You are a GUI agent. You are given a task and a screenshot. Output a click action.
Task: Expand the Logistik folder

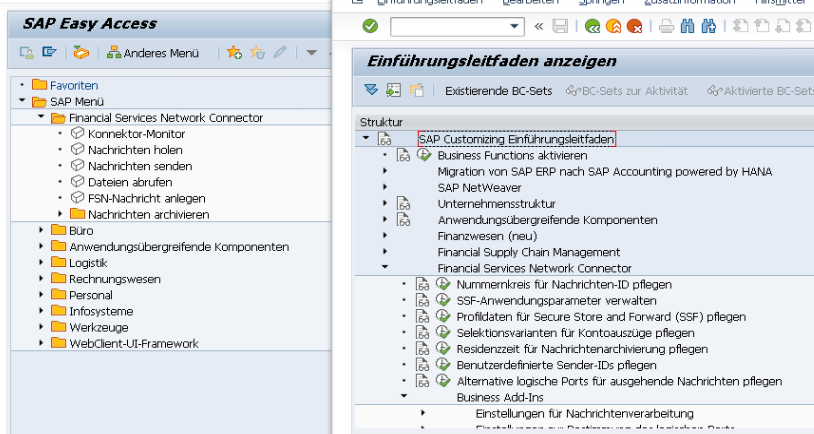(41, 263)
